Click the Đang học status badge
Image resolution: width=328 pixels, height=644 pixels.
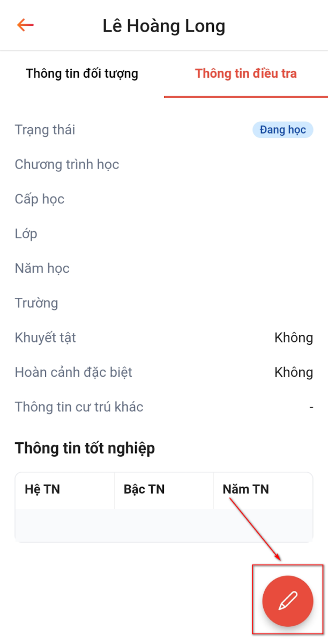[x=282, y=130]
